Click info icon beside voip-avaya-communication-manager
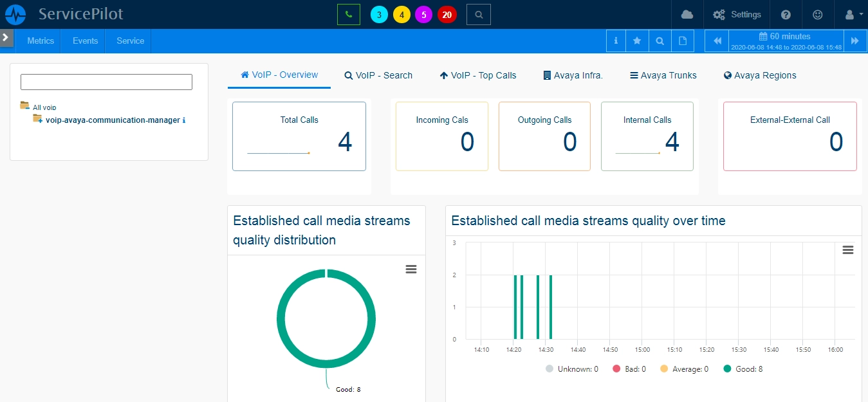The image size is (868, 402). point(184,120)
